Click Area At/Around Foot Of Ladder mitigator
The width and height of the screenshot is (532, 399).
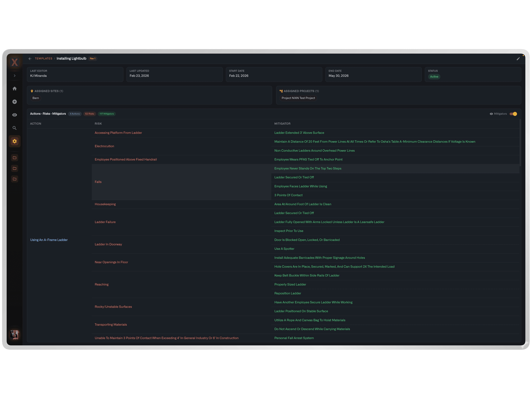303,204
